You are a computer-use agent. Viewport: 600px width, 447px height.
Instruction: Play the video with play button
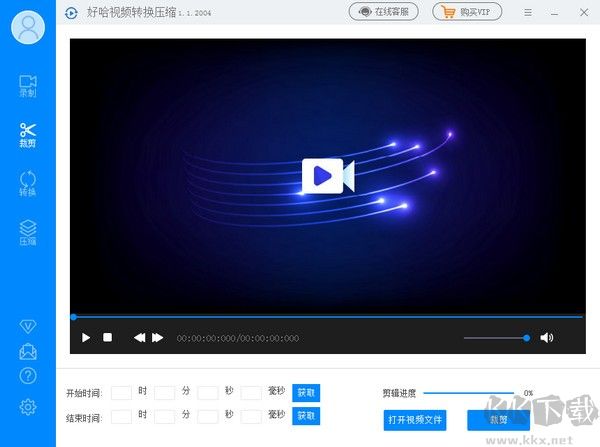86,338
